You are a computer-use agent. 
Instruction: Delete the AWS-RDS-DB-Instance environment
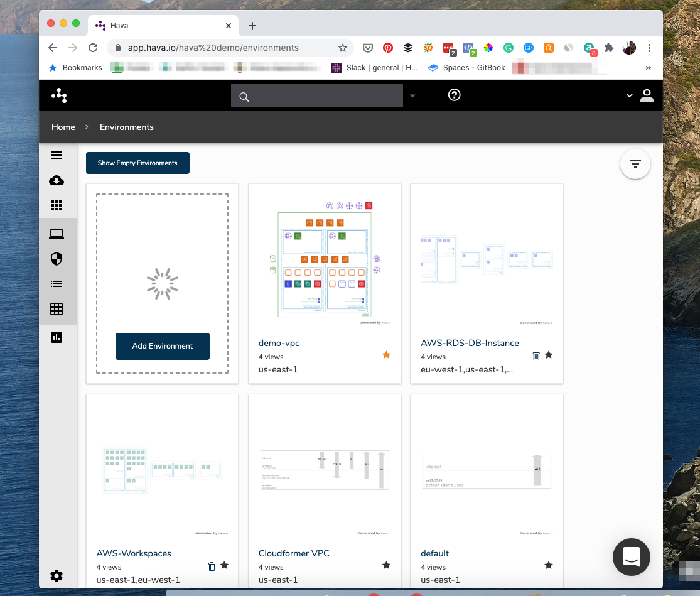click(x=536, y=356)
